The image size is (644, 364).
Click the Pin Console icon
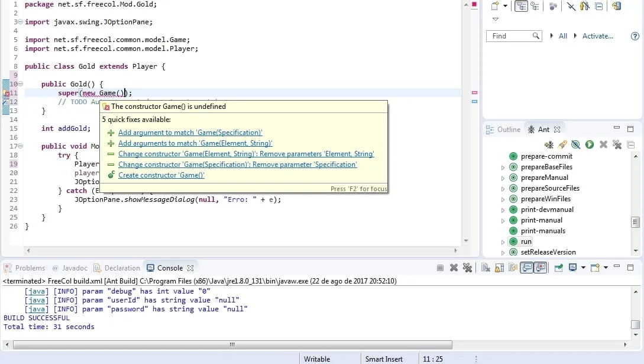tap(558, 268)
